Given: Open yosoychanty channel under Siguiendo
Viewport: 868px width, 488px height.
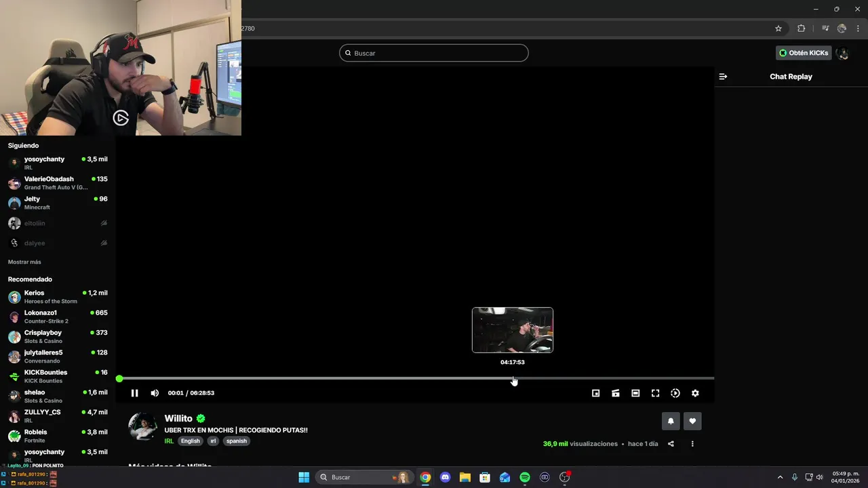Looking at the screenshot, I should (x=58, y=163).
